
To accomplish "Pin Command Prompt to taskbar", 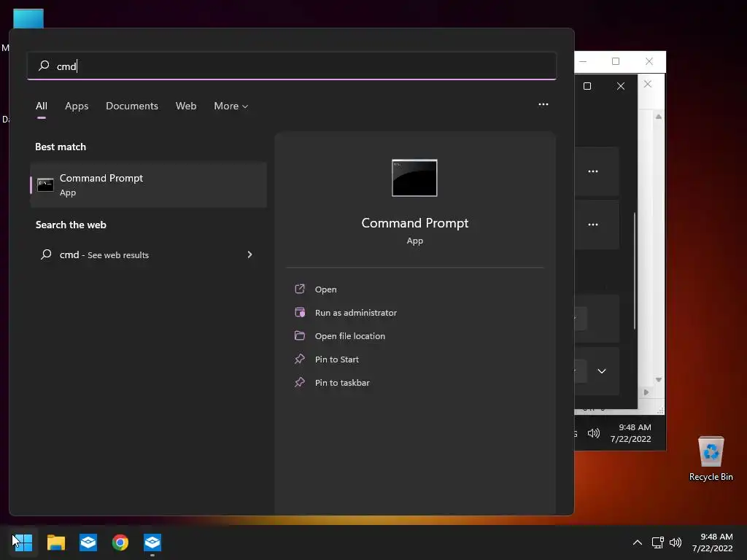I will click(x=342, y=382).
